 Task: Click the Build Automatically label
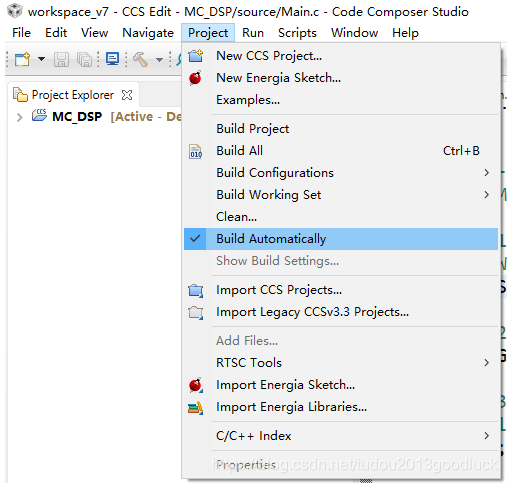(x=271, y=239)
